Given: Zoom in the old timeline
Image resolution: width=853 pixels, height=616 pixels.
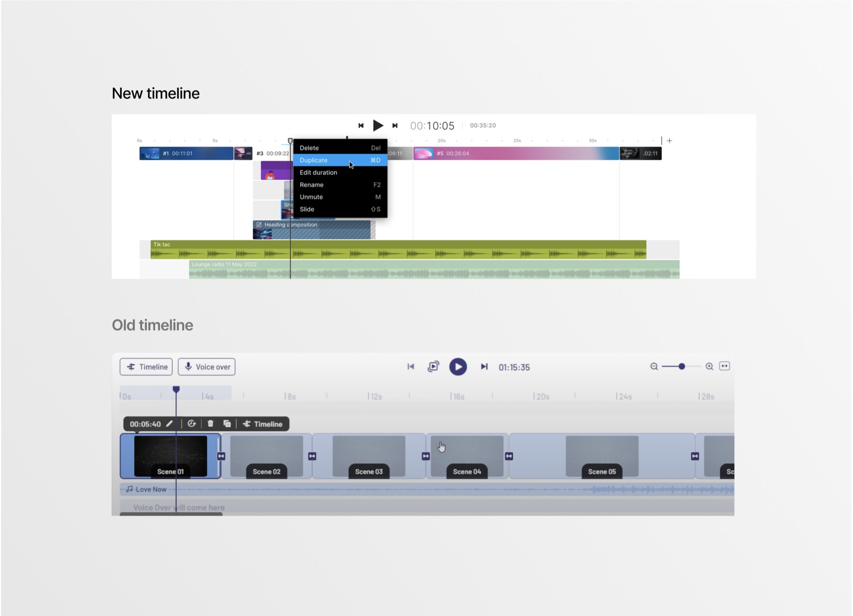Looking at the screenshot, I should point(709,366).
